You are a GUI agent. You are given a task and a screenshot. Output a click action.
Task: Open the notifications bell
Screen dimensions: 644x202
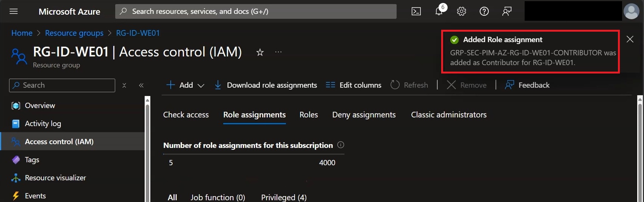(439, 11)
